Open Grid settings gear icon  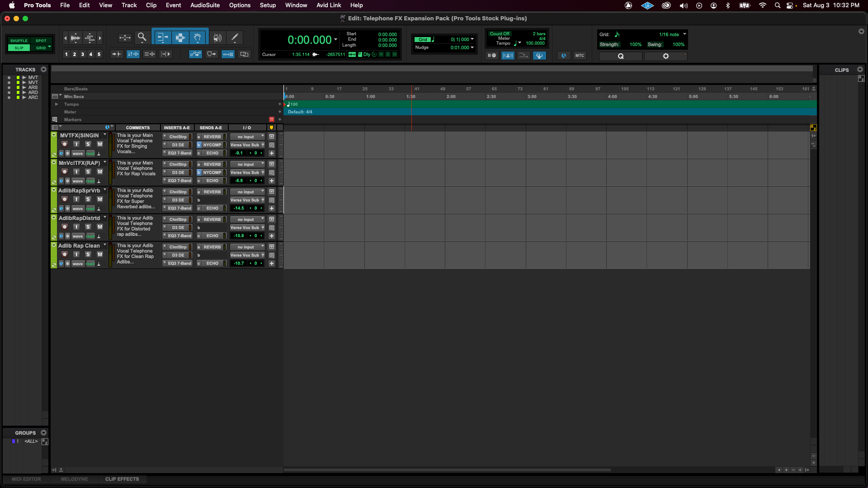click(665, 56)
